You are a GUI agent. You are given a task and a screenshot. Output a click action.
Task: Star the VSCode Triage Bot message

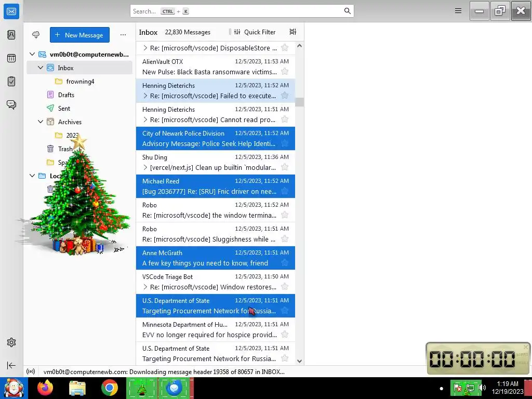click(x=285, y=287)
